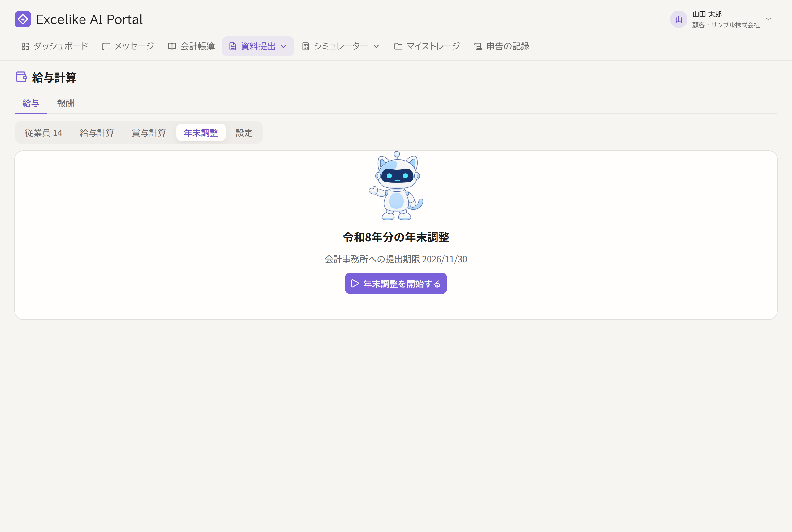Click the 会計帳簿 book icon

(172, 46)
